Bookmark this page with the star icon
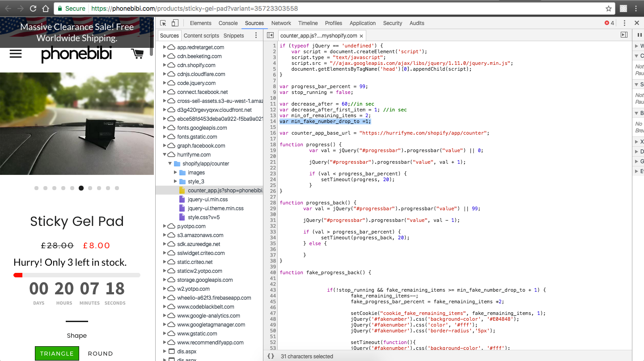This screenshot has width=644, height=361. [x=608, y=8]
